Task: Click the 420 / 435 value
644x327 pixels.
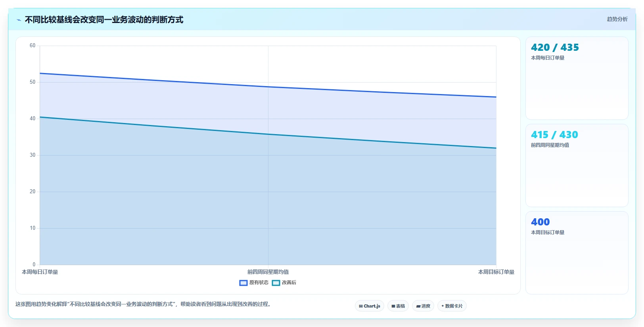Action: pos(555,48)
